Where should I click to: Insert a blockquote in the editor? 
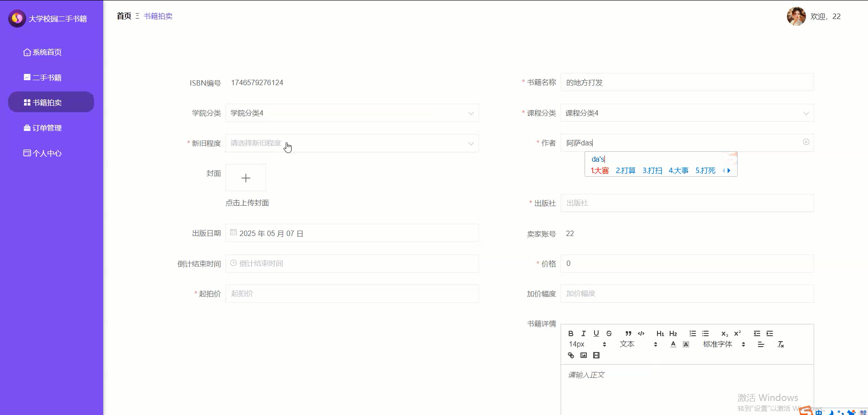coord(628,334)
